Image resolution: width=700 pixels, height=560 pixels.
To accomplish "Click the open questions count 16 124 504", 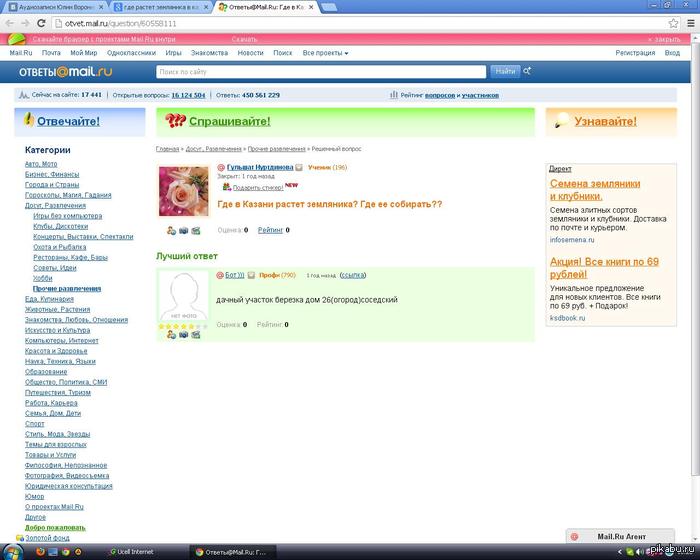I will pos(188,95).
